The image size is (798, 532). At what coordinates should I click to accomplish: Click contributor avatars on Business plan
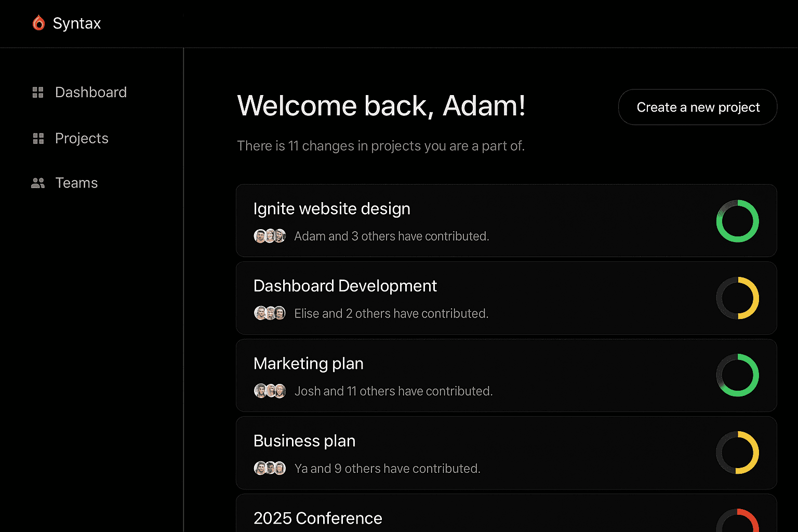point(270,468)
